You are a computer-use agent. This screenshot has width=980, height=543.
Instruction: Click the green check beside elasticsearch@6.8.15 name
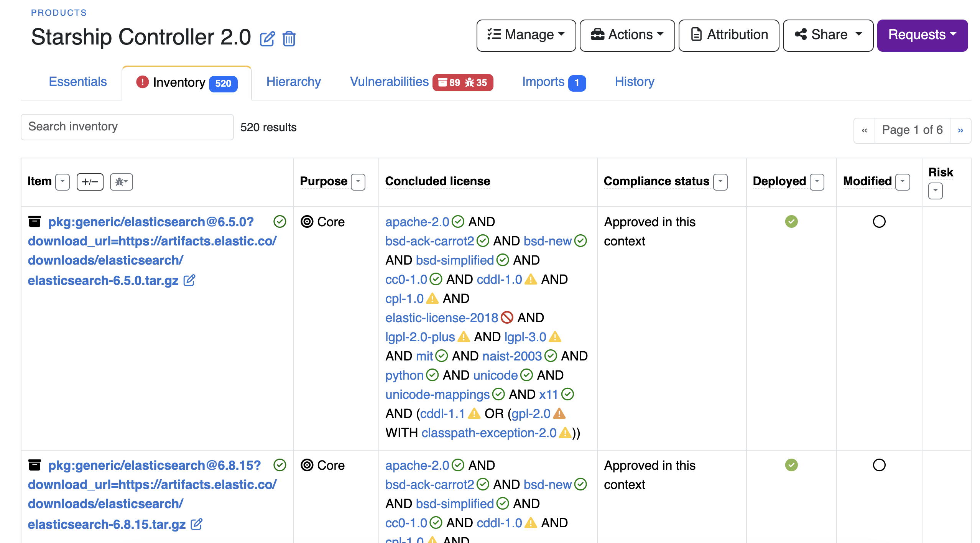(280, 465)
